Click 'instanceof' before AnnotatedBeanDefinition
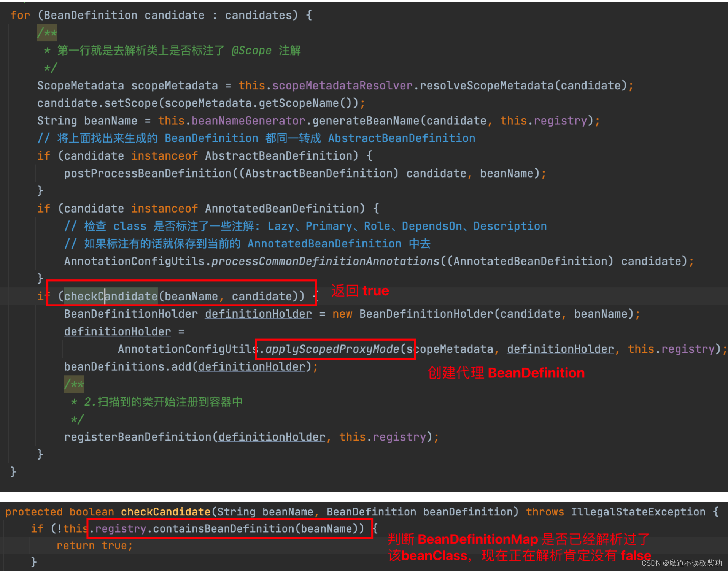 pos(164,208)
